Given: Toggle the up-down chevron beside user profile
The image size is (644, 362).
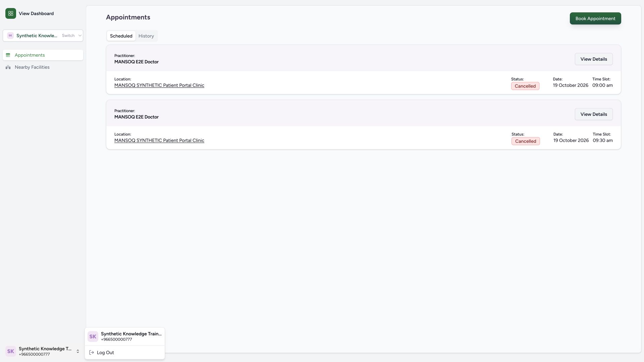Looking at the screenshot, I should (78, 351).
